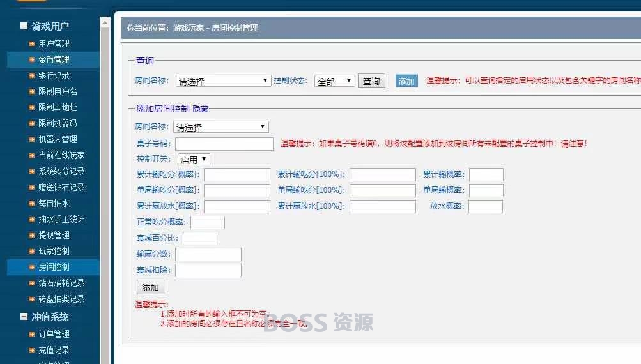641x364 pixels.
Task: Click the 累计输吃分[100%] input field
Action: pyautogui.click(x=383, y=174)
